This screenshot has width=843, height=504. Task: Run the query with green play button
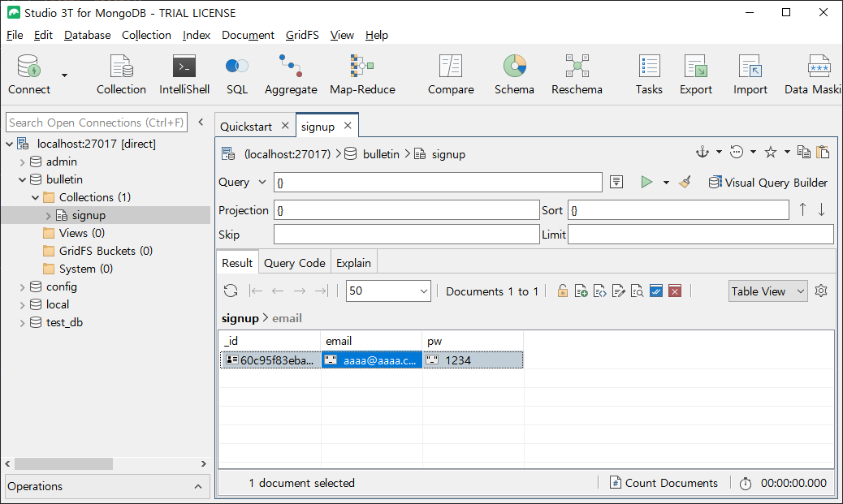click(x=646, y=182)
